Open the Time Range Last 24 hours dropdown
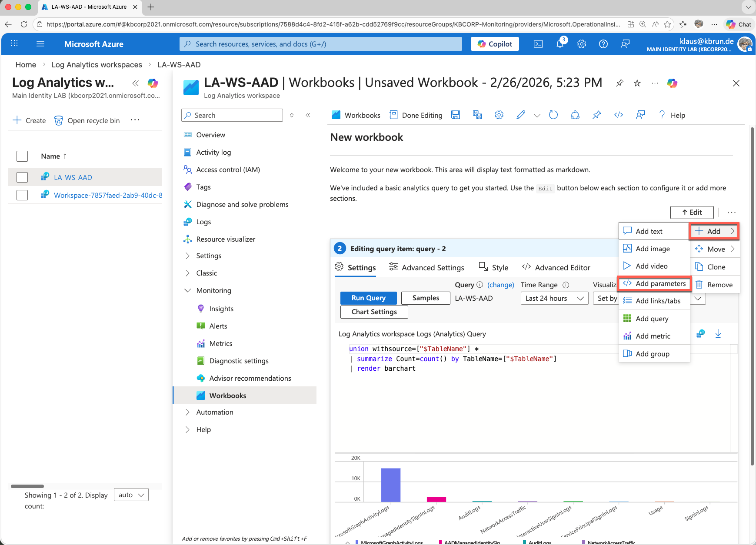Screen dimensions: 756x545 pyautogui.click(x=554, y=298)
